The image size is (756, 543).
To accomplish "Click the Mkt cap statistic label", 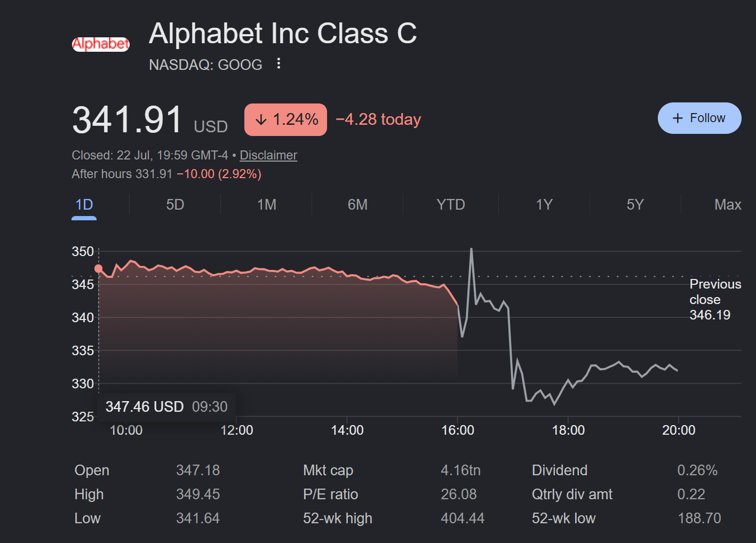I will pos(328,470).
